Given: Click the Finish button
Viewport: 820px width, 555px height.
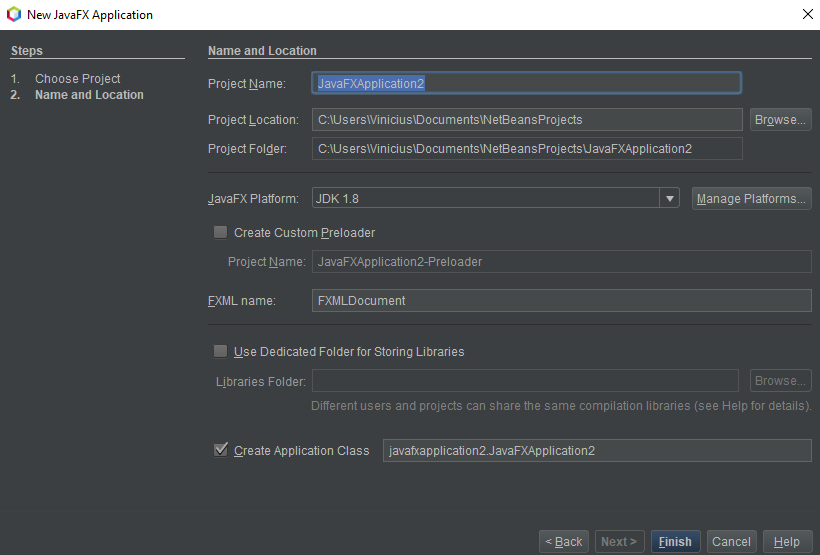Looking at the screenshot, I should coord(675,541).
